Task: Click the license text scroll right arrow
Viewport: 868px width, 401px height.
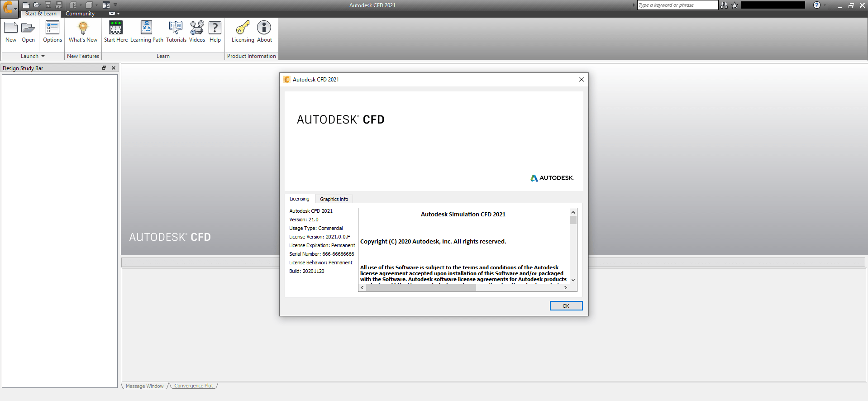Action: click(566, 288)
